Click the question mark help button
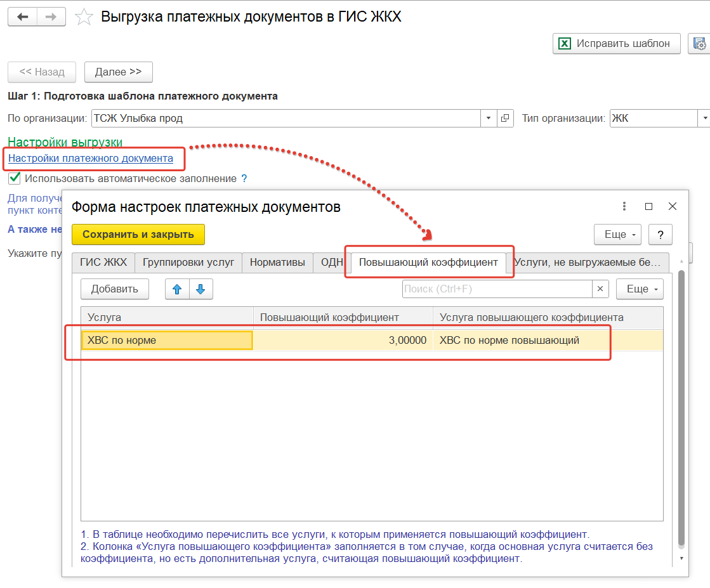The image size is (710, 588). pos(661,234)
